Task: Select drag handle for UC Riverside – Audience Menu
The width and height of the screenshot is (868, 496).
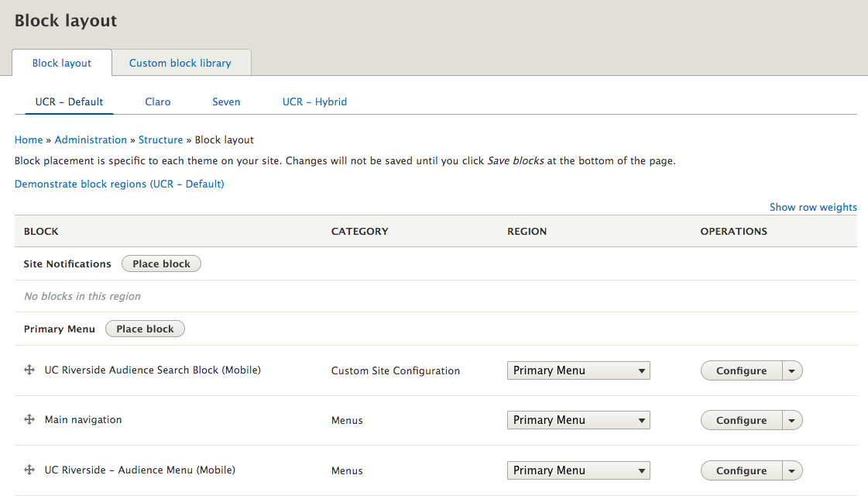Action: tap(29, 470)
